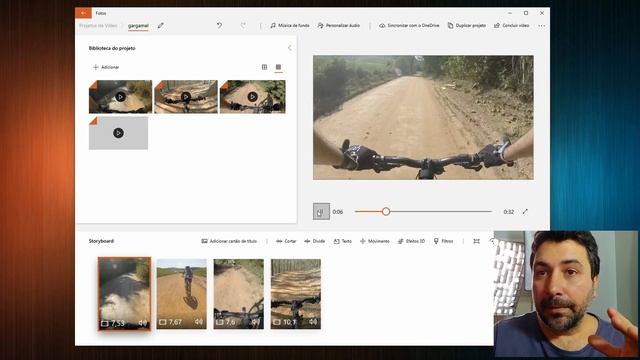
Task: Mute audio on the 10,1 storyboard clip
Action: tap(313, 322)
